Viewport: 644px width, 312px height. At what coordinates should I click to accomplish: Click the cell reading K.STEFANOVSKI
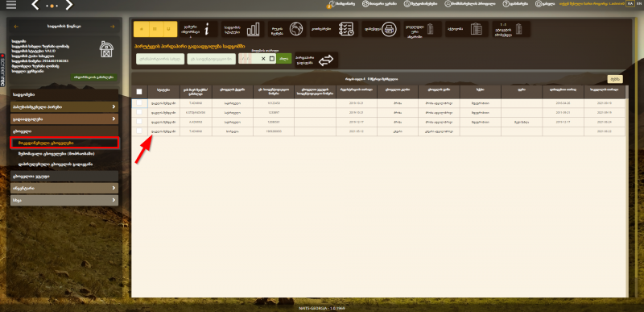(x=196, y=112)
